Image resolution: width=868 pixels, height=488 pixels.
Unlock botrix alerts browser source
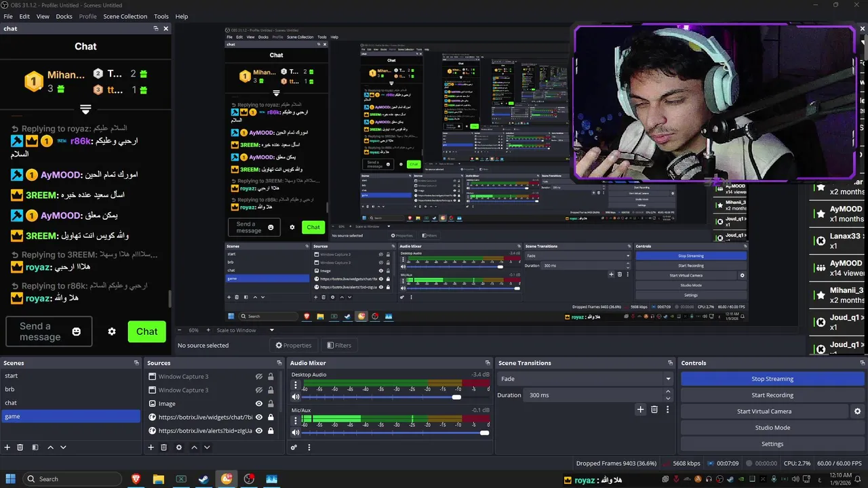(x=271, y=430)
